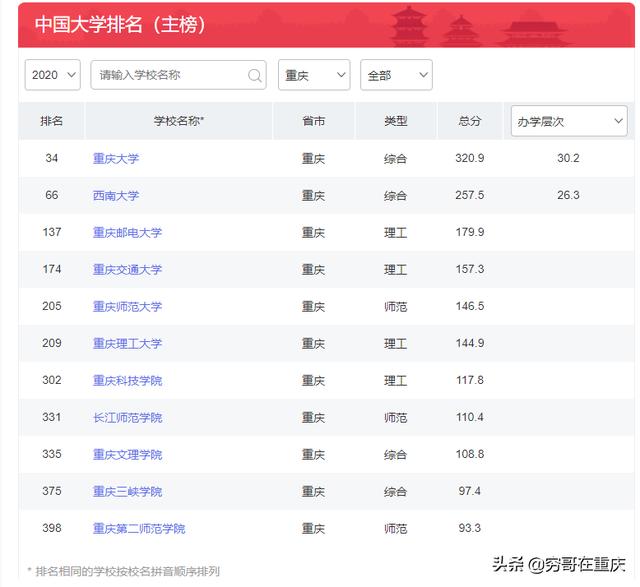
Task: Click the search magnifier icon
Action: point(254,75)
